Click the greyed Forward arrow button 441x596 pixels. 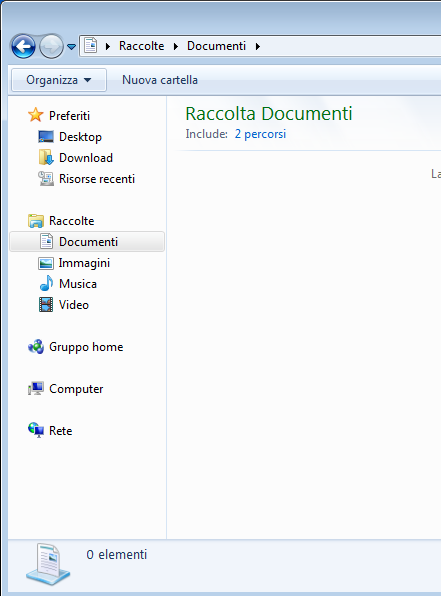click(51, 46)
